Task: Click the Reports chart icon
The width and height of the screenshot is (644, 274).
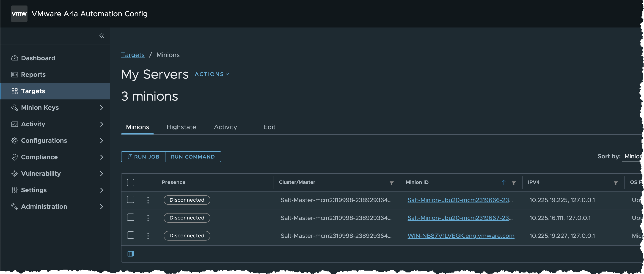Action: tap(14, 75)
